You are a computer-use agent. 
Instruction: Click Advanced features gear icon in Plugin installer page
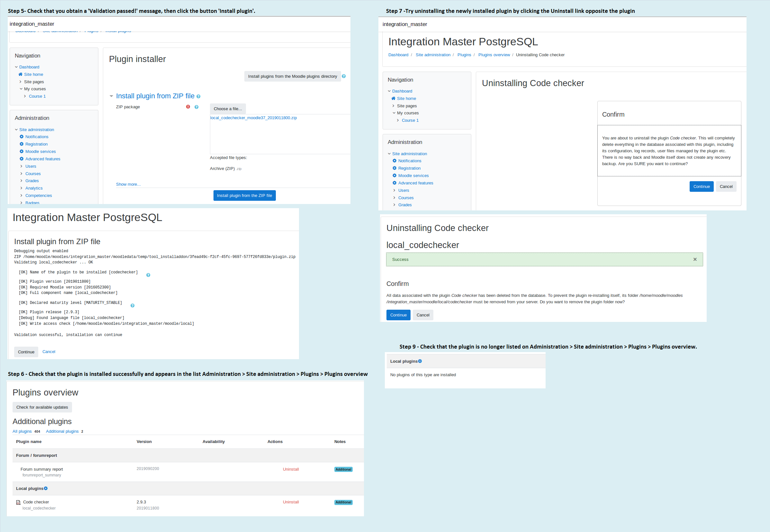[x=21, y=159]
